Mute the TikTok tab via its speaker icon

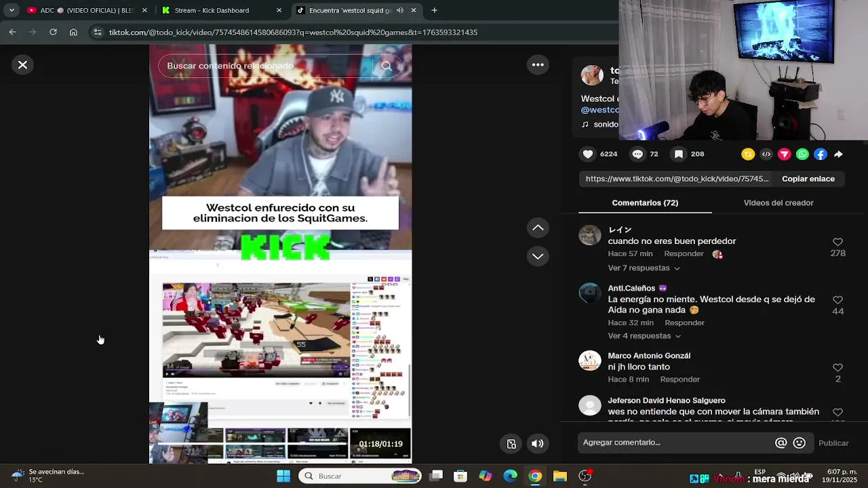(399, 10)
